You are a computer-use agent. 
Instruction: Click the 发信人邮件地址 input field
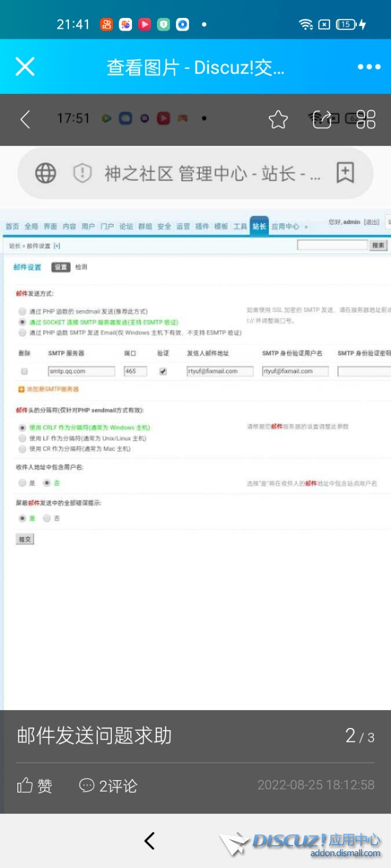click(220, 372)
